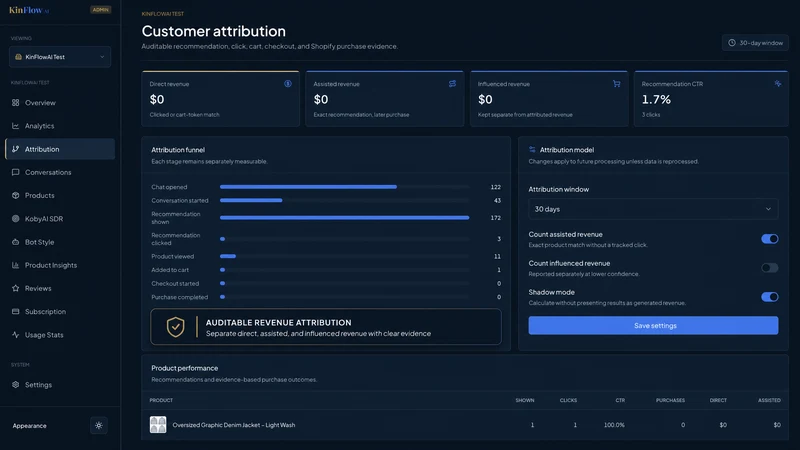The width and height of the screenshot is (800, 450).
Task: Open the Usage Stats page
Action: [x=60, y=335]
